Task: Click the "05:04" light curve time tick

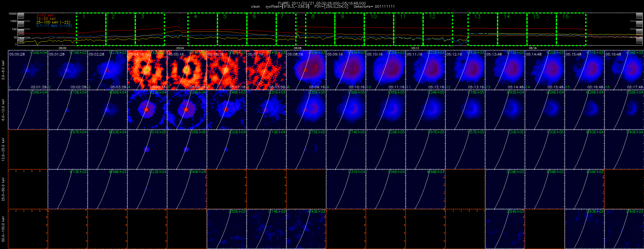Action: pyautogui.click(x=180, y=48)
